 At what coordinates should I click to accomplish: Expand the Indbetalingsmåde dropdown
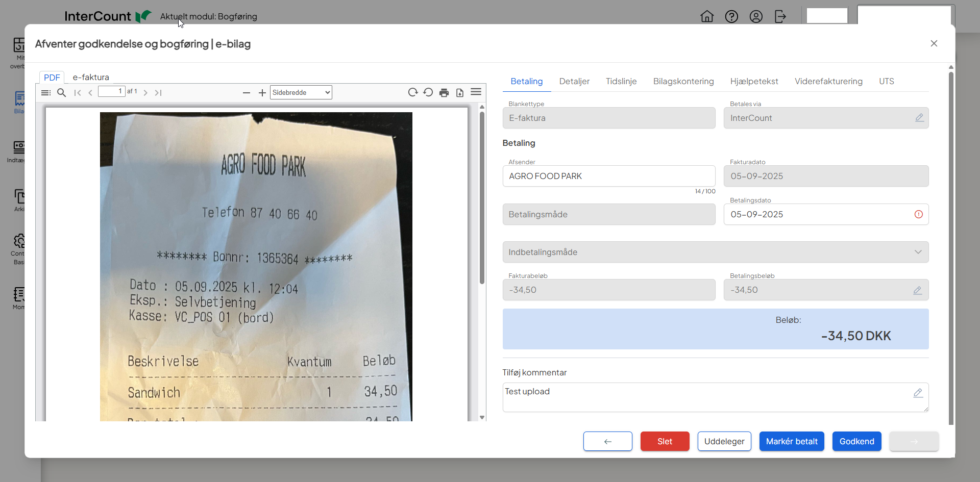pyautogui.click(x=715, y=252)
